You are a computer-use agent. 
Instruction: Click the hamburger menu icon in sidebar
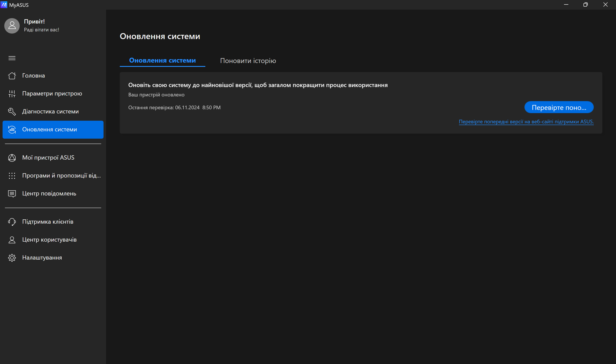coord(12,58)
